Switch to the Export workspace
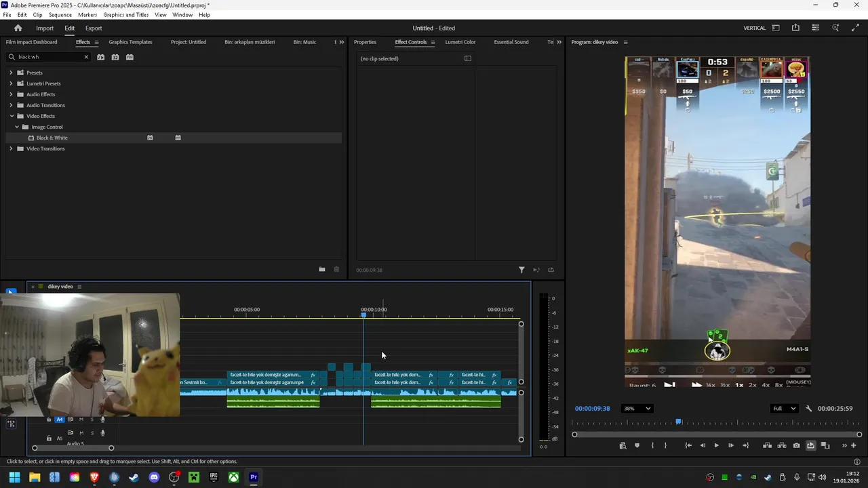The height and width of the screenshot is (488, 868). pos(94,28)
